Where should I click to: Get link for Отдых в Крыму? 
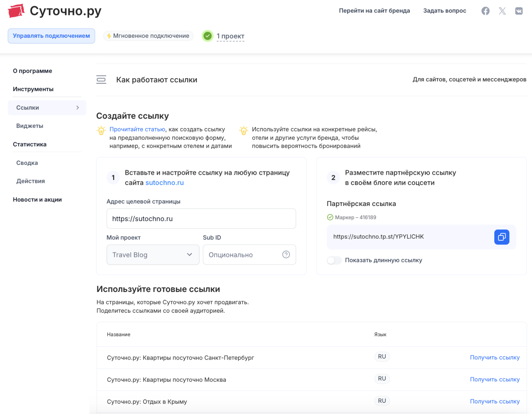[x=495, y=401]
